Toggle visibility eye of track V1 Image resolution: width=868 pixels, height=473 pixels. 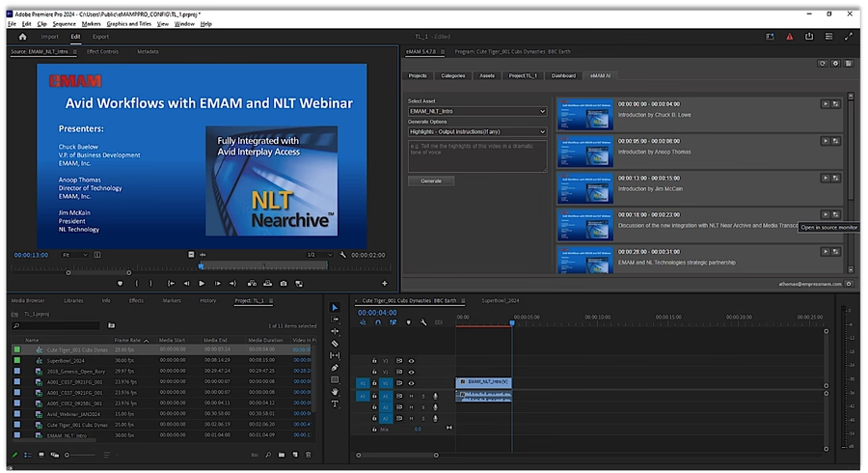[411, 383]
